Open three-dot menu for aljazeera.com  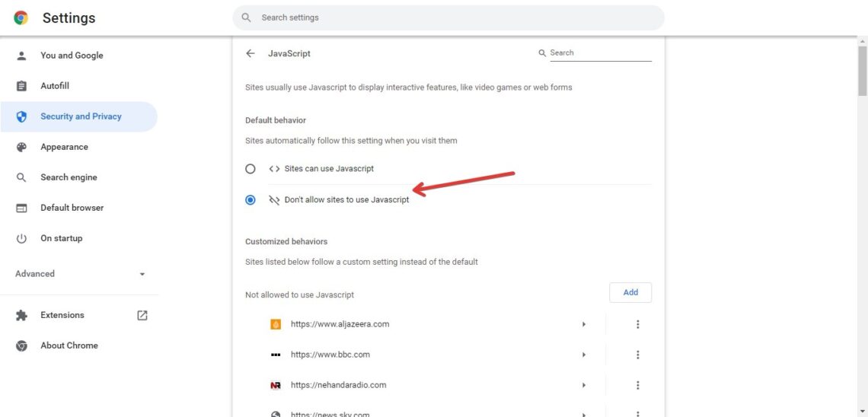(x=637, y=324)
